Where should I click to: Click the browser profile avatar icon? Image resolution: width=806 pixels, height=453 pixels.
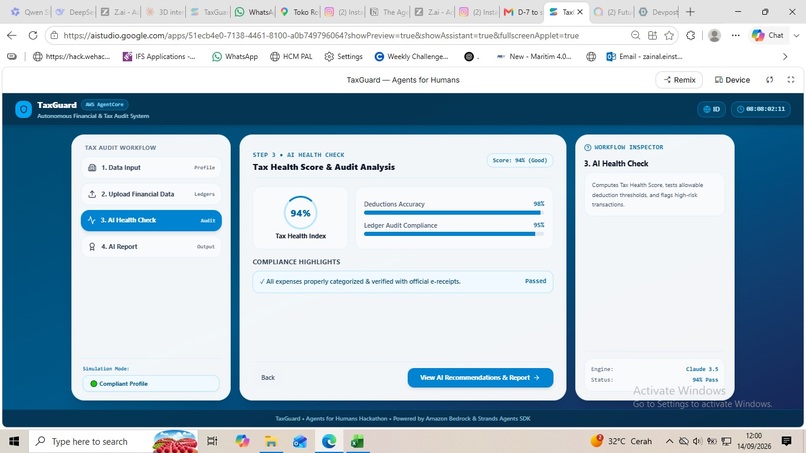(714, 35)
